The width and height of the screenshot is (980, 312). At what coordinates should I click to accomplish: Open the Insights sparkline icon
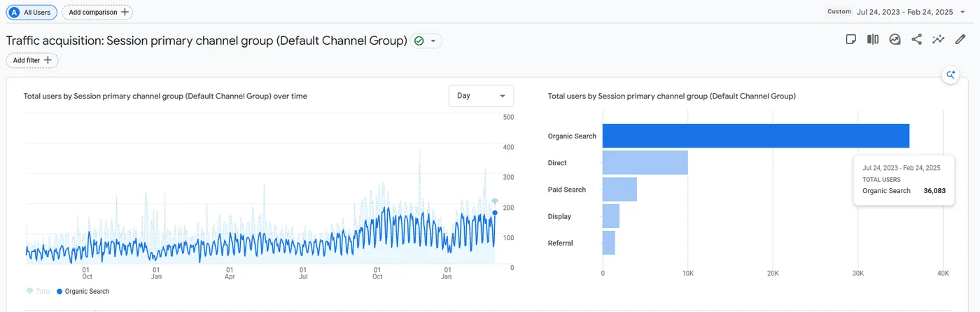(x=939, y=40)
